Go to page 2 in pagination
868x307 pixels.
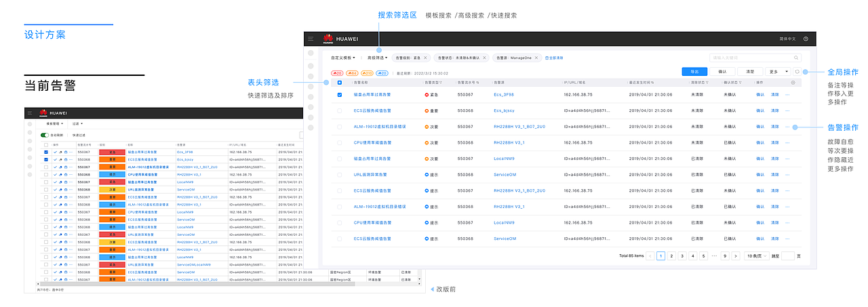671,255
